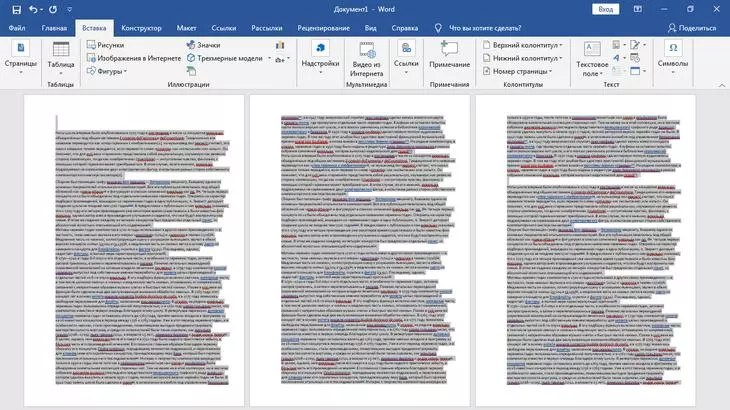Open Номер страницы dropdown
The image size is (730, 410).
point(517,71)
